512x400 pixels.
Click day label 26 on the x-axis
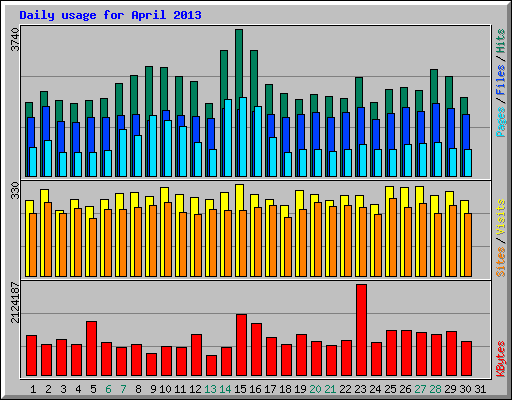coord(405,389)
